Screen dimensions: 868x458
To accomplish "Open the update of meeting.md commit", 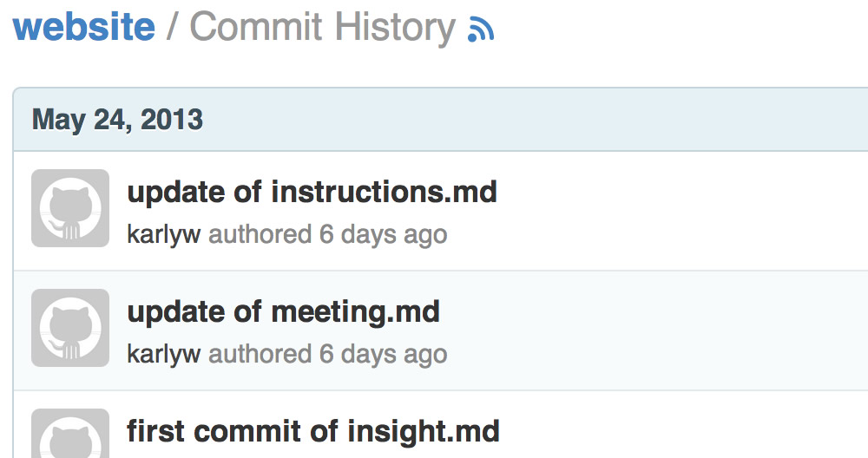I will point(283,311).
